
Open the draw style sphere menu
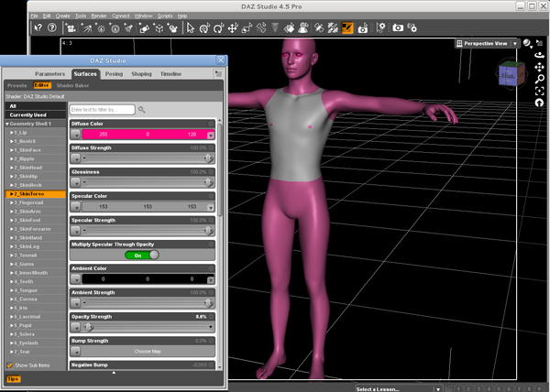[x=528, y=43]
